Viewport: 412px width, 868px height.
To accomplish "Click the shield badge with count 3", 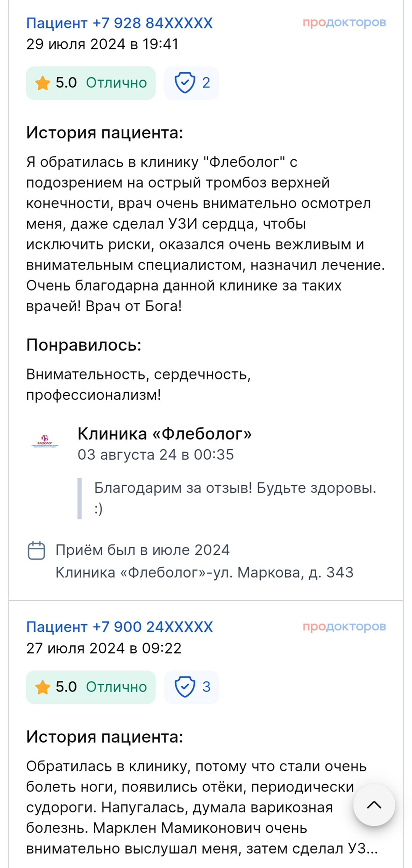I will (192, 687).
